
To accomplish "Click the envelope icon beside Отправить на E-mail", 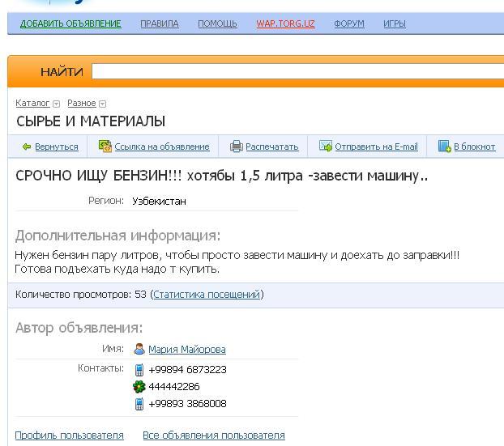I will 326,146.
